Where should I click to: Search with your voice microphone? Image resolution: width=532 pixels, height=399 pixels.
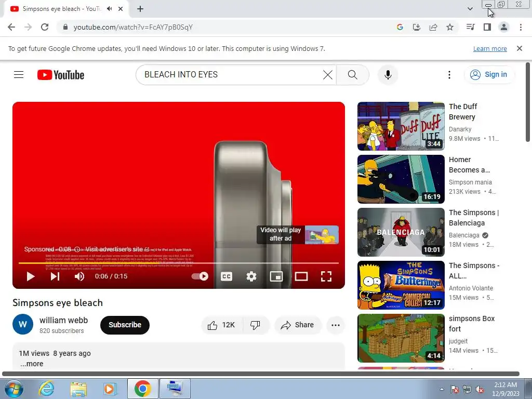click(388, 75)
